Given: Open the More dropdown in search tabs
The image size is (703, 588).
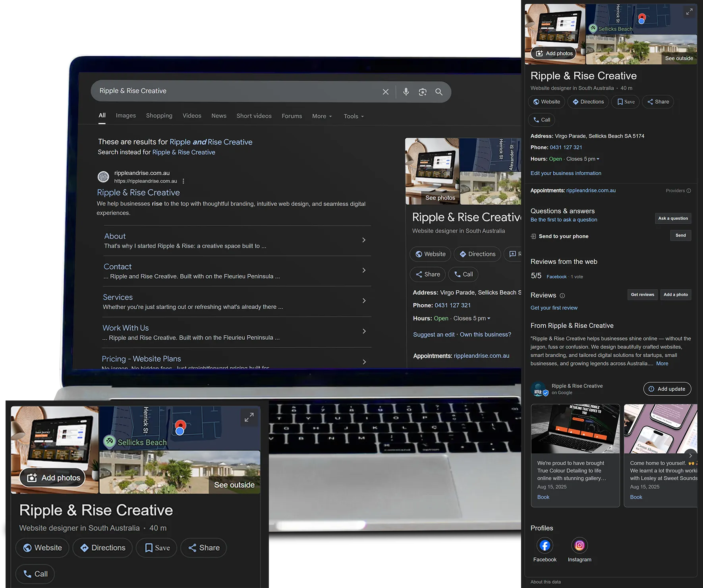Looking at the screenshot, I should pyautogui.click(x=322, y=116).
